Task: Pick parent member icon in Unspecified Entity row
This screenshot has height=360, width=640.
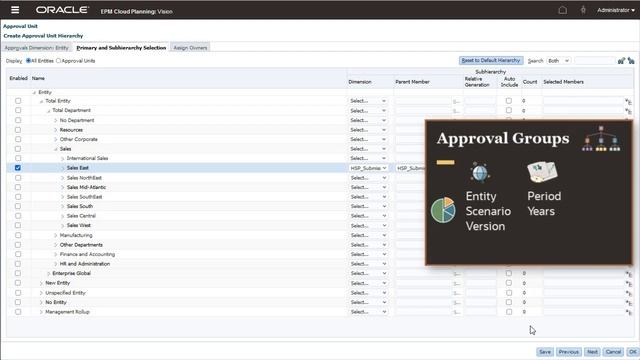Action: coord(456,293)
